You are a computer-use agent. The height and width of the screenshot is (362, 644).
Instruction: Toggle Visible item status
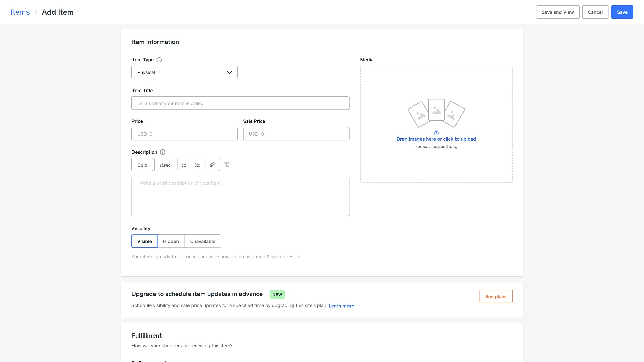point(144,241)
